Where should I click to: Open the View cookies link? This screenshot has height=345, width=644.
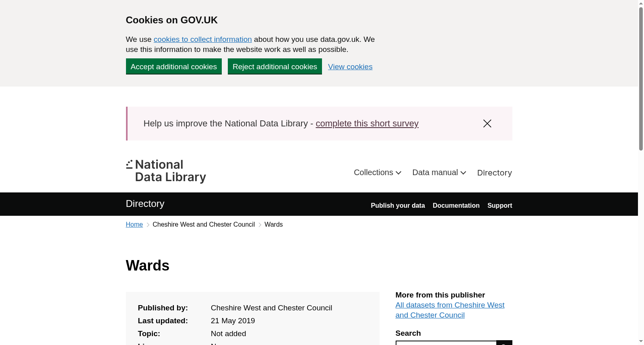[x=350, y=67]
